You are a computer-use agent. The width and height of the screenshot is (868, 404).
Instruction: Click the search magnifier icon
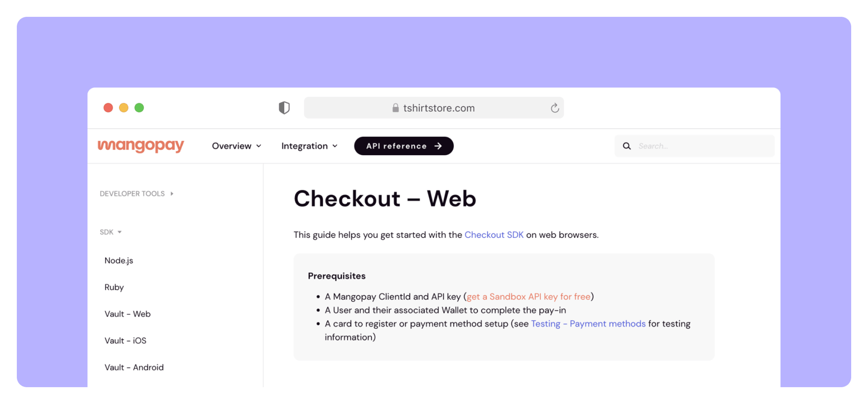(627, 146)
